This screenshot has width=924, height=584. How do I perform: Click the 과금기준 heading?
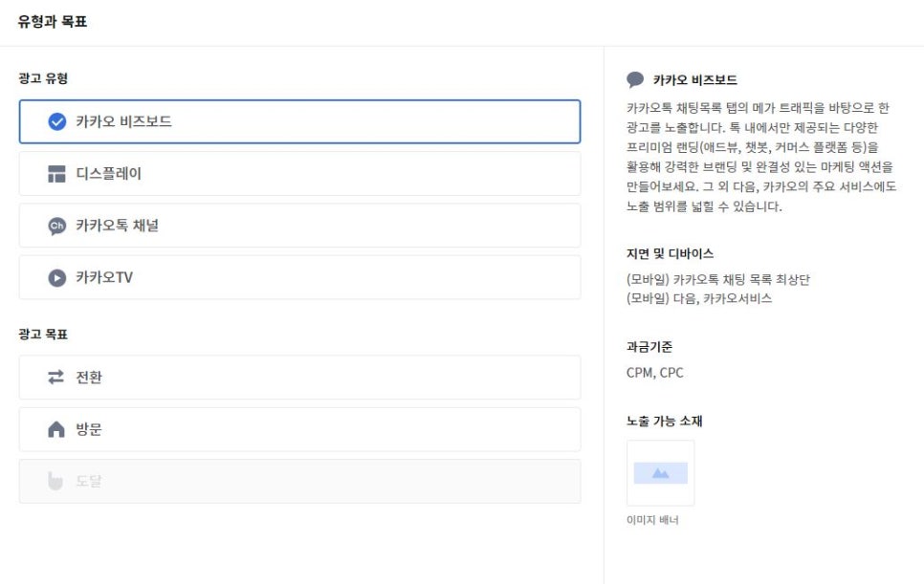[x=649, y=347]
